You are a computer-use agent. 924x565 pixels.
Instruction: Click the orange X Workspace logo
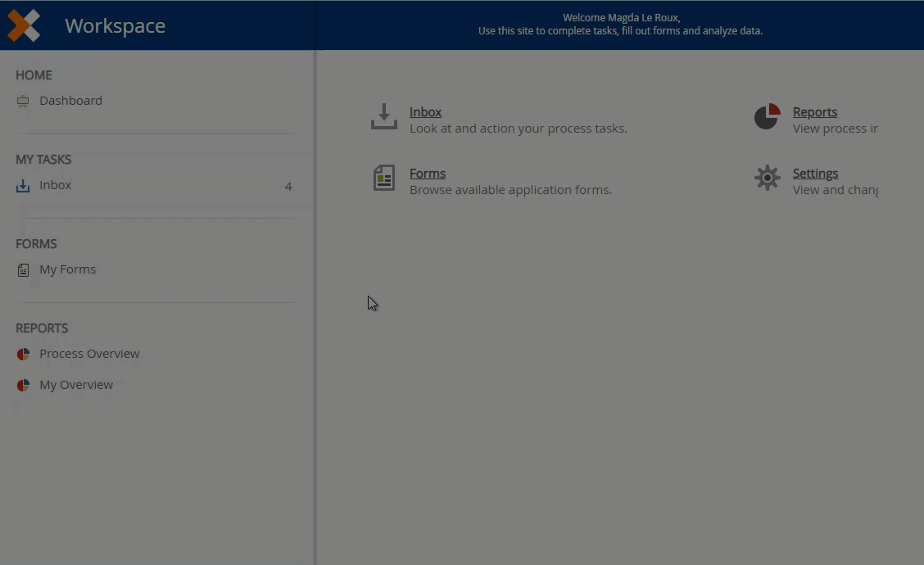pos(24,25)
